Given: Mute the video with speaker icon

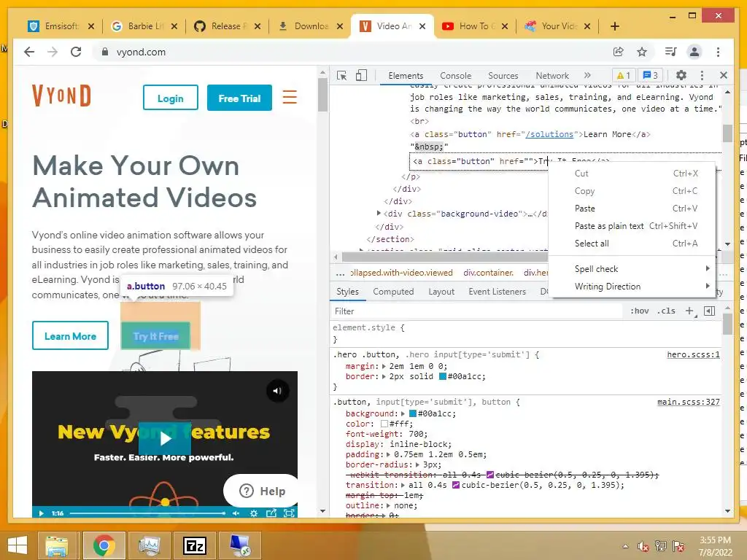Looking at the screenshot, I should point(277,391).
